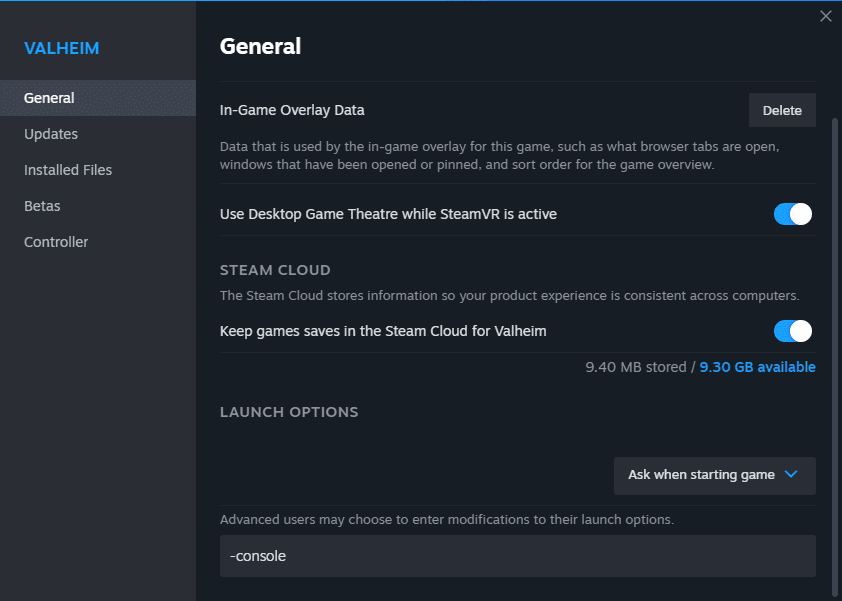The height and width of the screenshot is (601, 842).
Task: Expand the Ask when starting game dropdown
Action: 715,475
